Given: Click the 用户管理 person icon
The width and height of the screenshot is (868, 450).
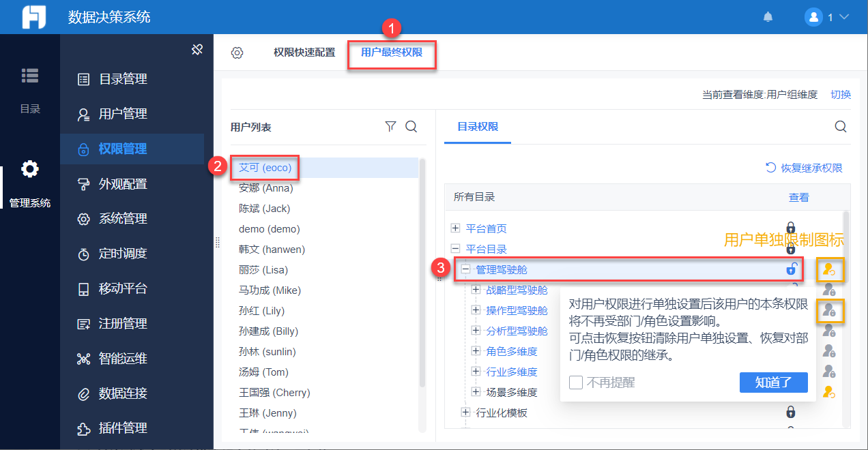Looking at the screenshot, I should (x=83, y=115).
